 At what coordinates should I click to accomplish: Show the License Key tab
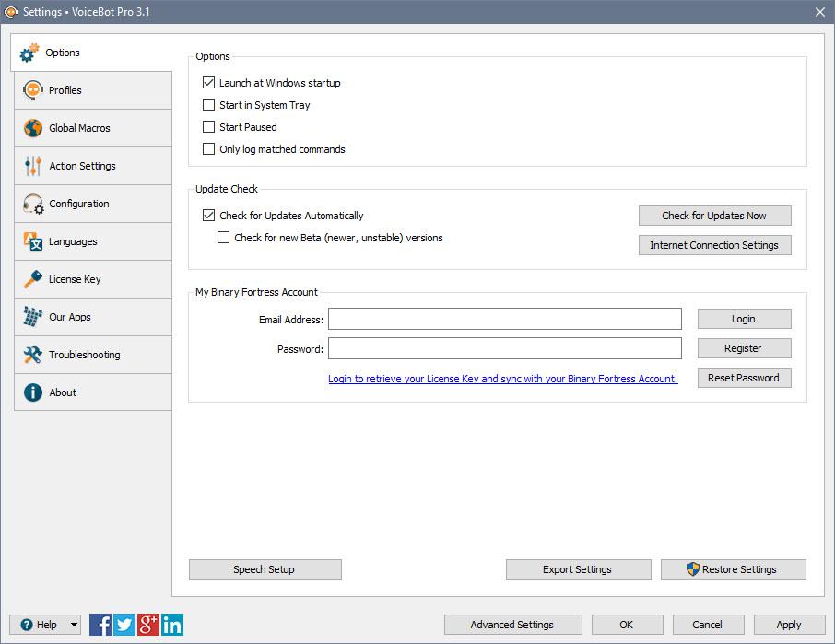[93, 279]
